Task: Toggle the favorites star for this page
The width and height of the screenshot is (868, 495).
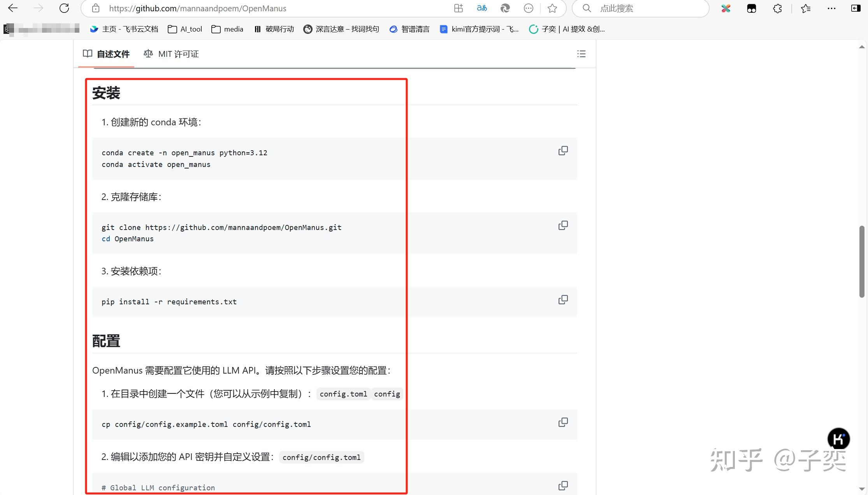Action: tap(552, 8)
